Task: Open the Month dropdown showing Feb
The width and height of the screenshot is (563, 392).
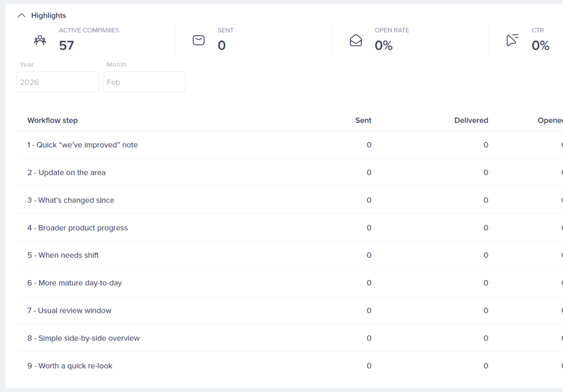Action: [x=144, y=82]
